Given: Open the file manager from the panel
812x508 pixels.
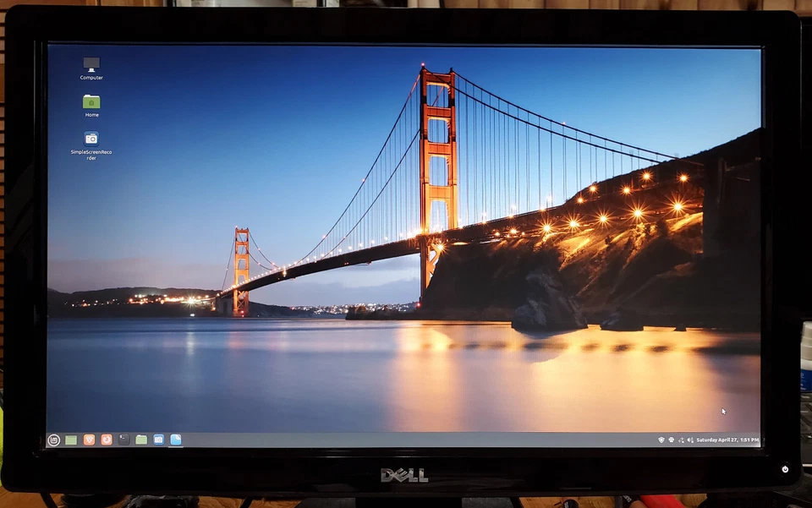Looking at the screenshot, I should [x=141, y=440].
